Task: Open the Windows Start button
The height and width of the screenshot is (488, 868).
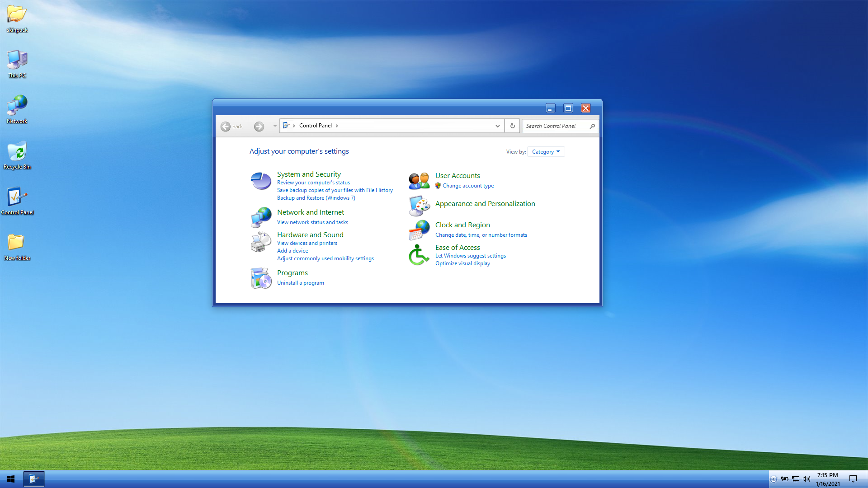Action: point(11,479)
